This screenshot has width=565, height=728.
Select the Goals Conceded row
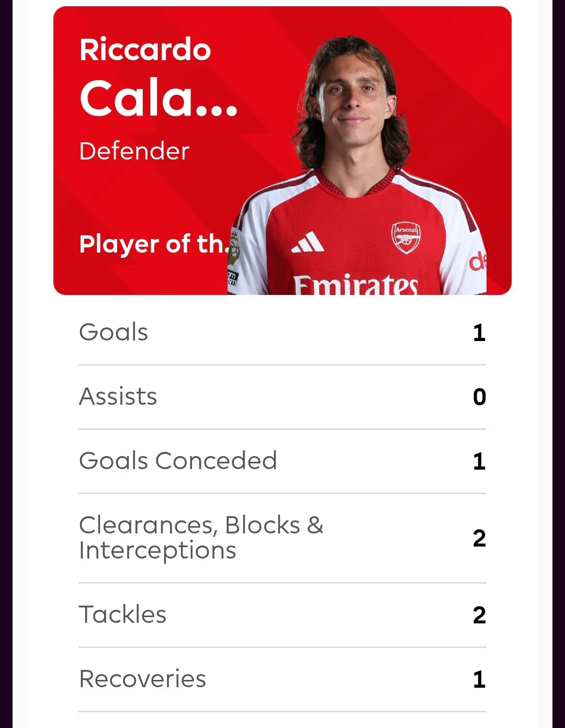tap(282, 461)
